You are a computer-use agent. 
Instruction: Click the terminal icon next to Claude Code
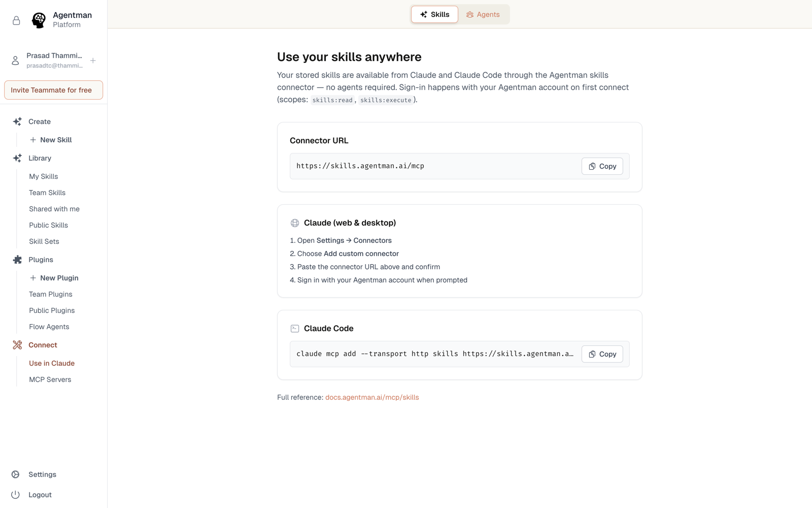[295, 329]
